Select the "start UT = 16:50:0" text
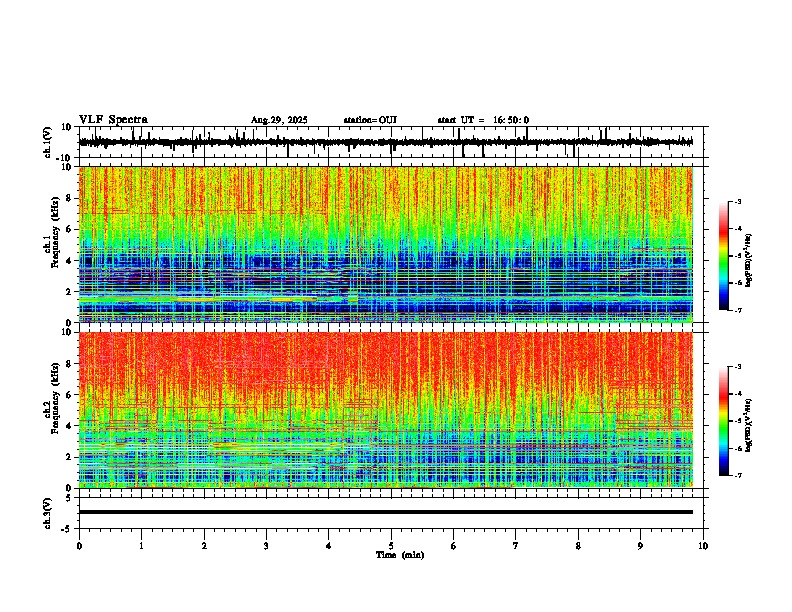Screen dimensions: 792x612 [483, 120]
